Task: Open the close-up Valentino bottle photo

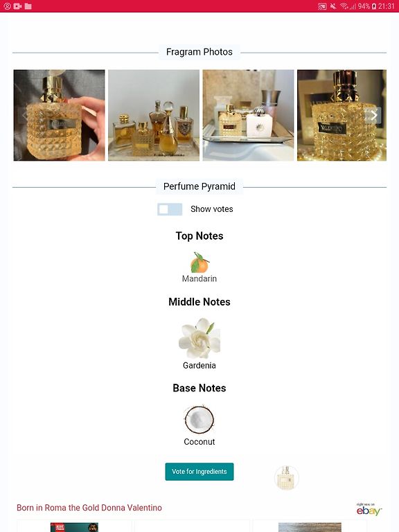Action: pyautogui.click(x=342, y=115)
